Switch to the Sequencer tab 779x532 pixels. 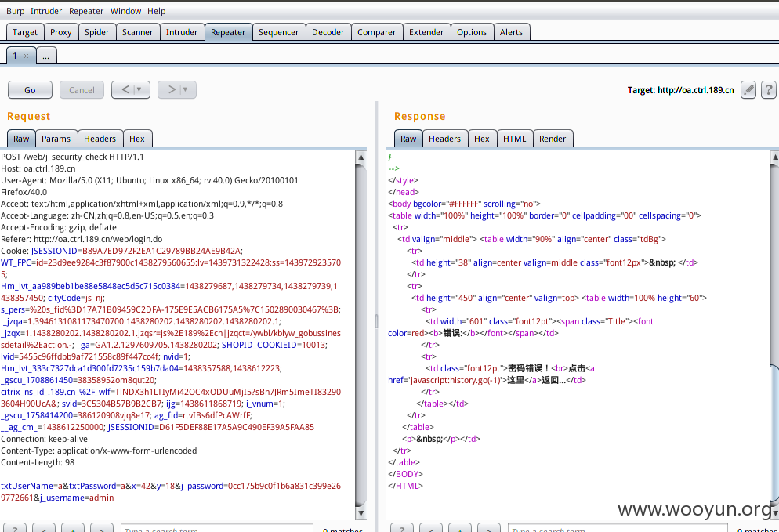coord(279,32)
